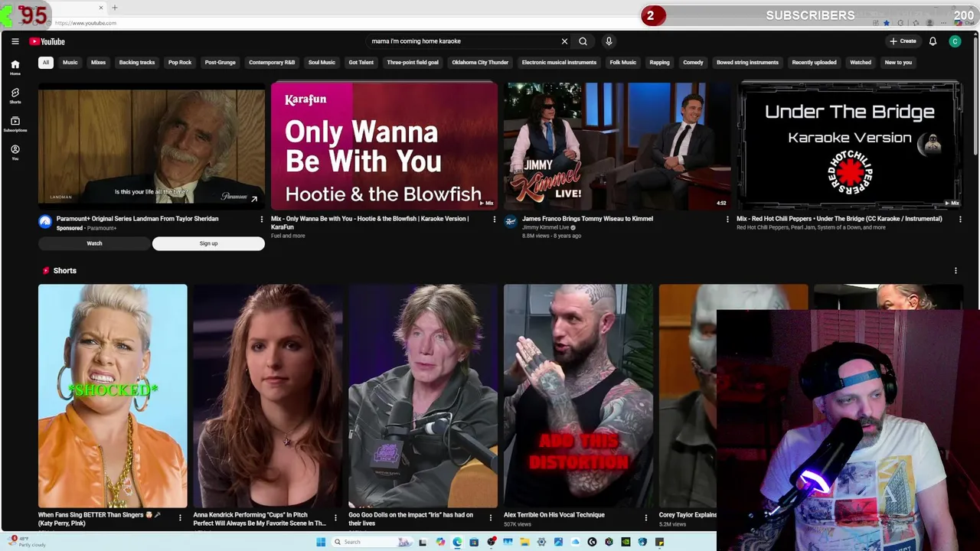Select the Post-Grunge chip

tap(220, 63)
